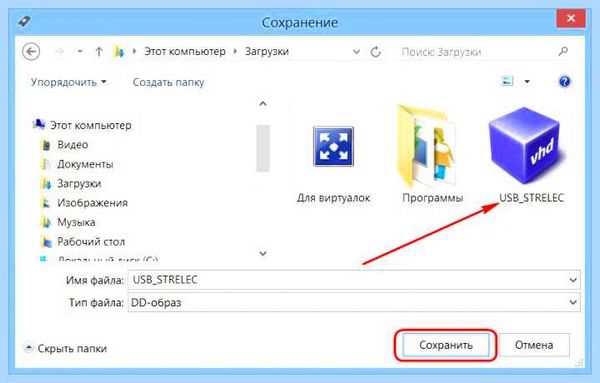The image size is (600, 383).
Task: Collapse folders with 'Скрыть папки'
Action: pyautogui.click(x=65, y=349)
